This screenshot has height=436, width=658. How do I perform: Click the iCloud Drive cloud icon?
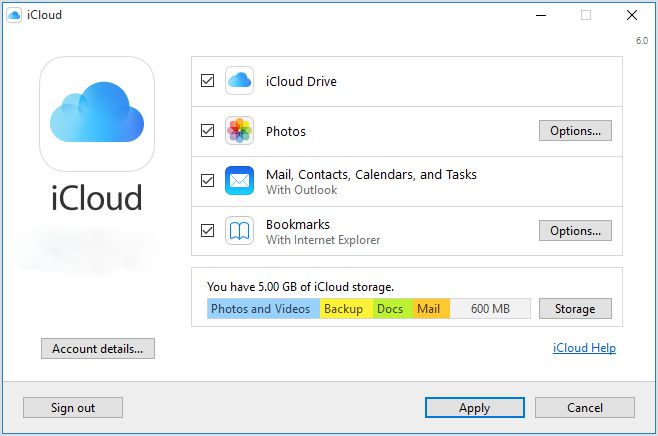[239, 81]
